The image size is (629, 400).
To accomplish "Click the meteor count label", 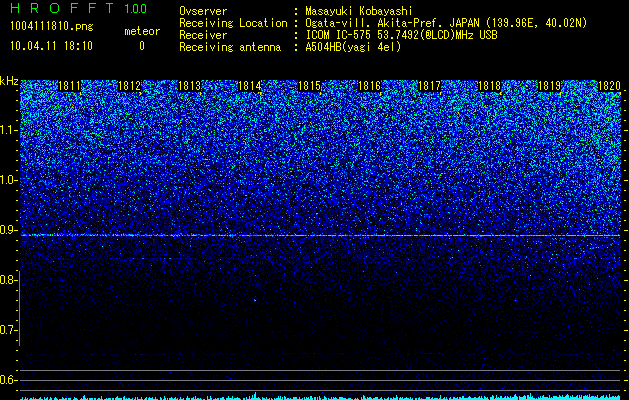I will pos(142,31).
